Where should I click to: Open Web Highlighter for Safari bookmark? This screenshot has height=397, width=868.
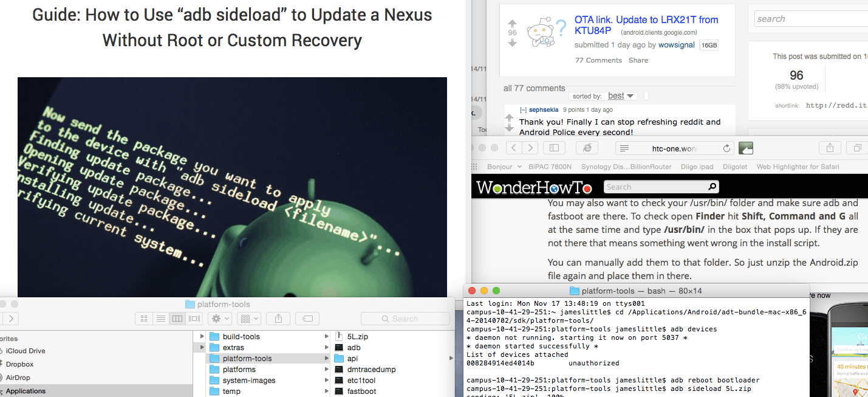click(798, 167)
